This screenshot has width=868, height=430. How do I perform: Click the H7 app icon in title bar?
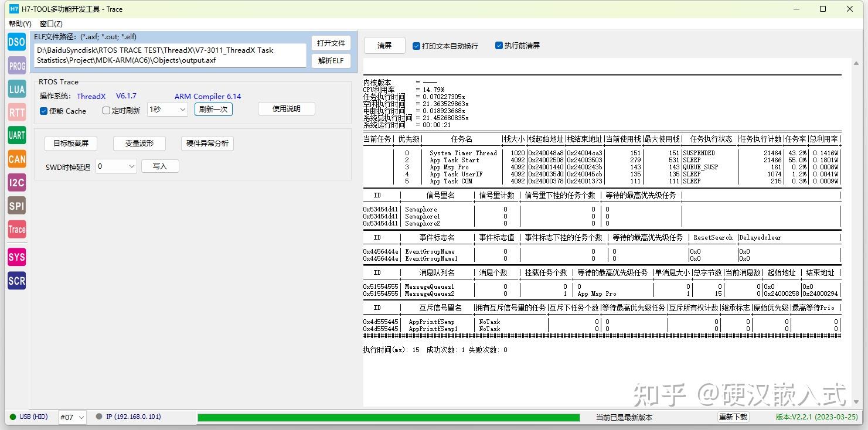[14, 9]
